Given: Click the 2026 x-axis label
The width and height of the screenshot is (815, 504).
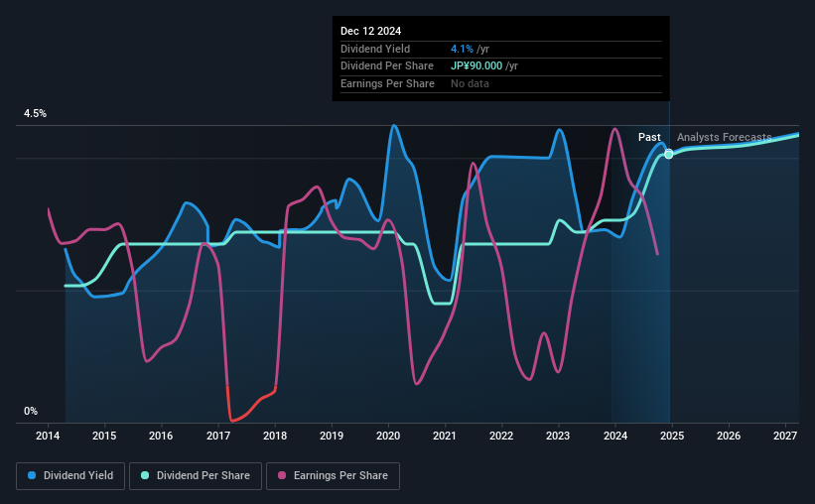Looking at the screenshot, I should 729,436.
